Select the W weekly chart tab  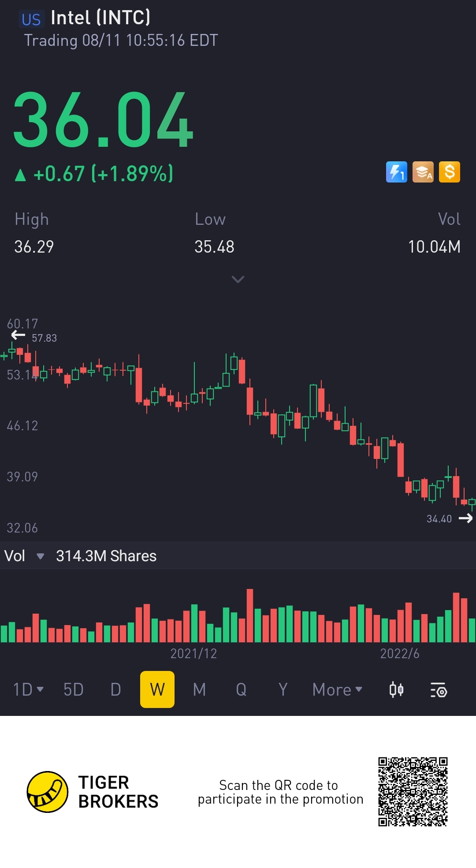coord(157,690)
